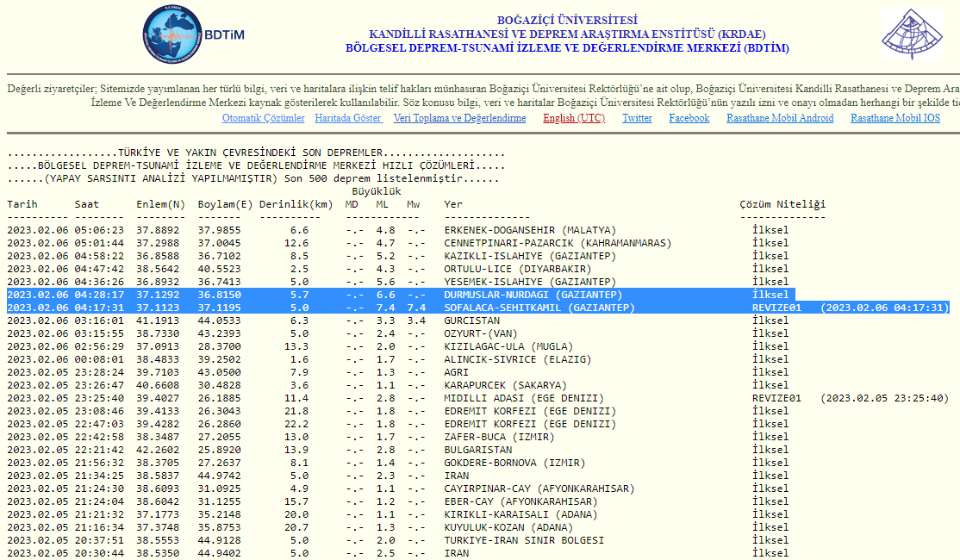The image size is (960, 560).
Task: Click the 3.4 Mw value for GURCISTAN
Action: pos(416,320)
